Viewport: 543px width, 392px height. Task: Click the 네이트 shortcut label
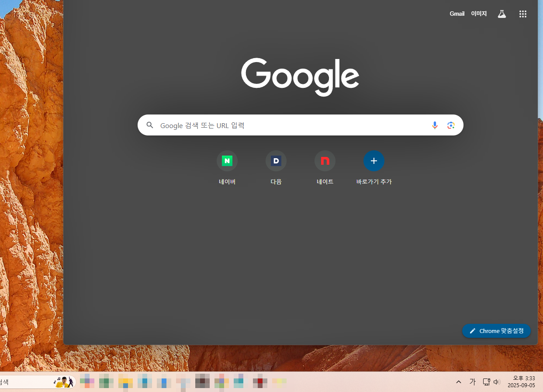pyautogui.click(x=325, y=182)
